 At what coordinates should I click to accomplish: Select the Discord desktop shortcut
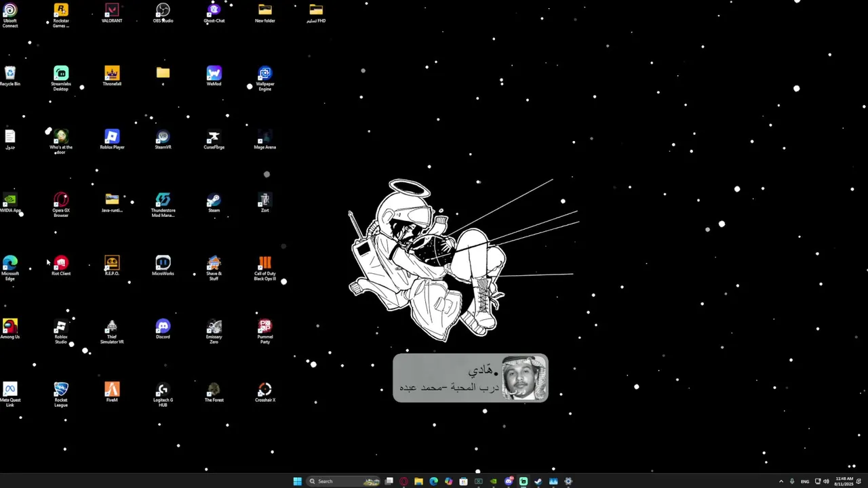[x=163, y=329]
